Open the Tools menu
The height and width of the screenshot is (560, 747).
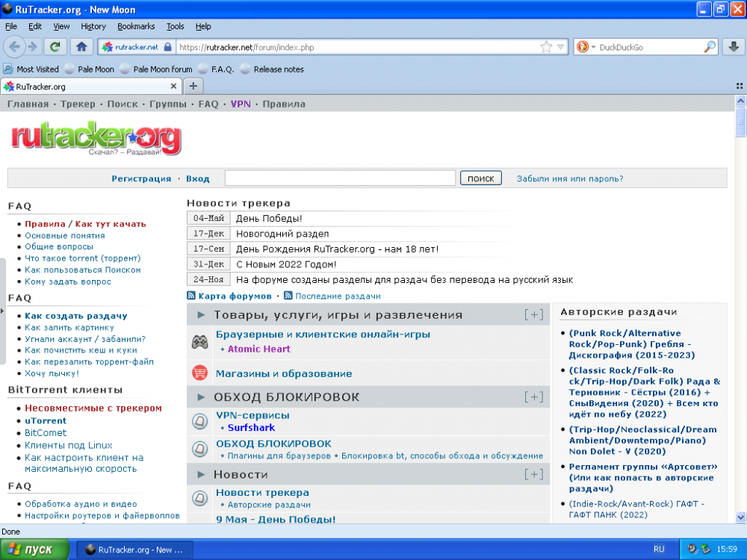click(175, 26)
